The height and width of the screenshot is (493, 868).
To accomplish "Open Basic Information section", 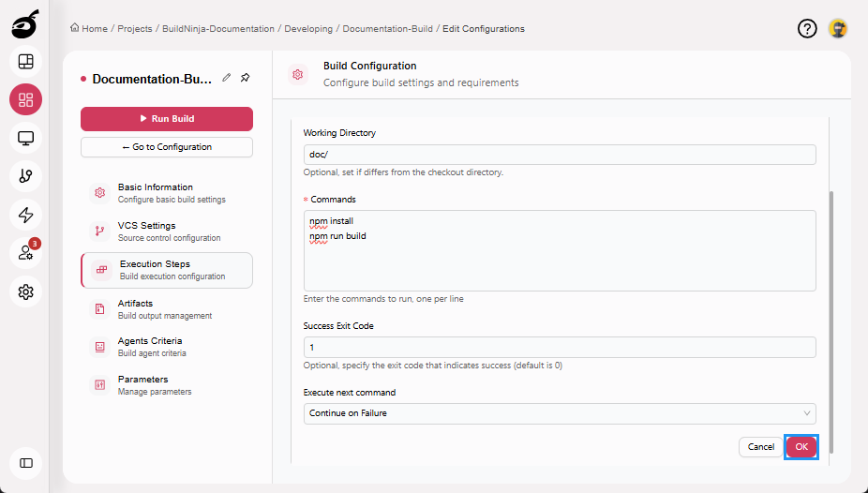I will pos(167,192).
